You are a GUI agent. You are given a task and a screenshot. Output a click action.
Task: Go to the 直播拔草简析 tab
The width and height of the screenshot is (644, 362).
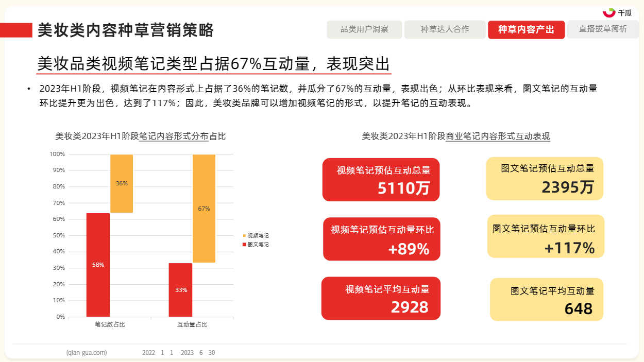(603, 29)
